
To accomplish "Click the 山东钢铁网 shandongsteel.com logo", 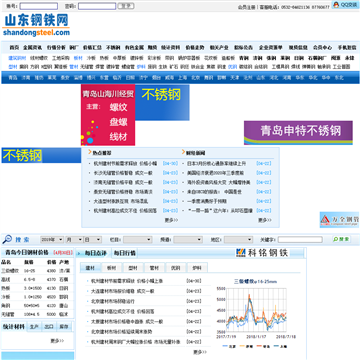I will tap(36, 25).
